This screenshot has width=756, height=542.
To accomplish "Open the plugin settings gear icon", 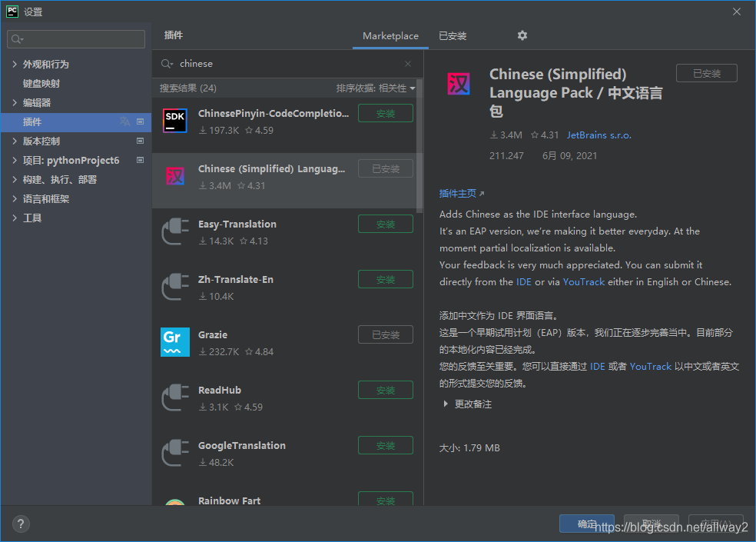I will tap(522, 35).
